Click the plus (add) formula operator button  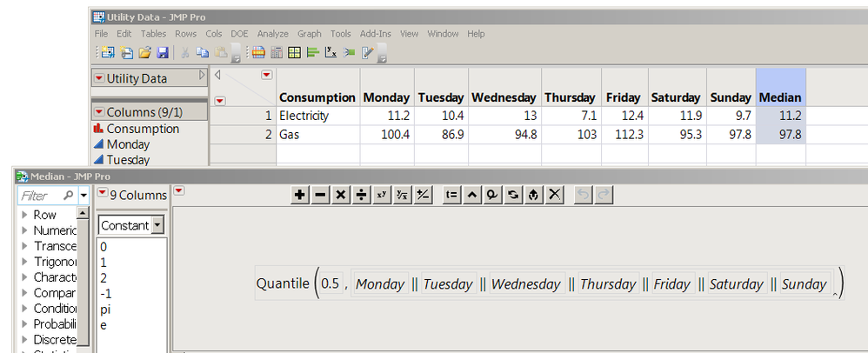(x=300, y=196)
